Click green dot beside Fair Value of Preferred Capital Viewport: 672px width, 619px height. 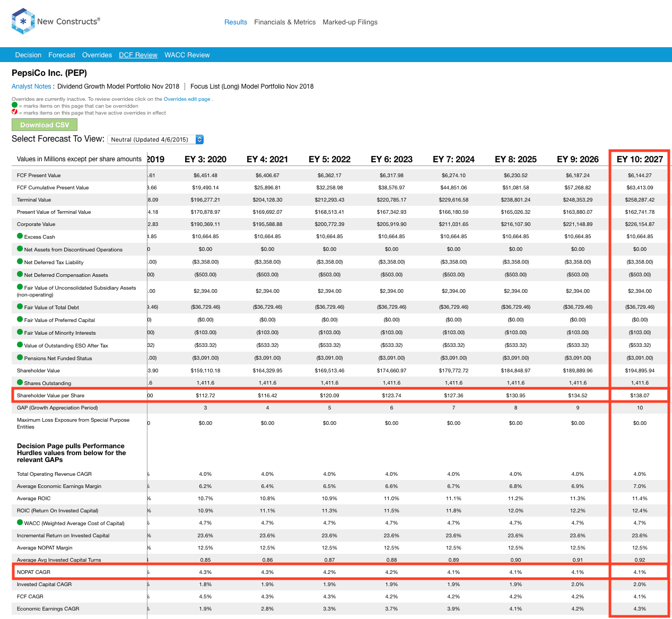click(x=20, y=319)
